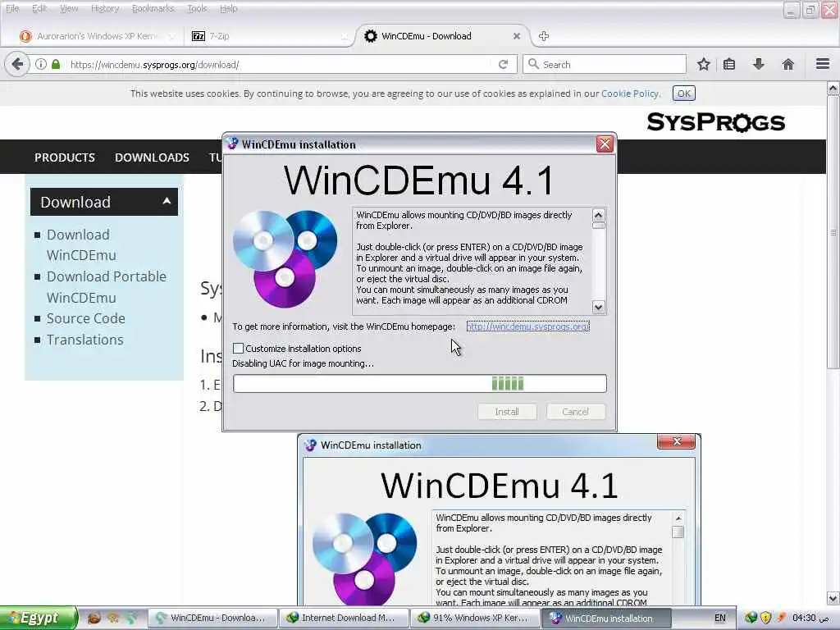Switch to 91% Windows XP Kernel taskbar button
This screenshot has height=630, width=840.
click(x=475, y=618)
